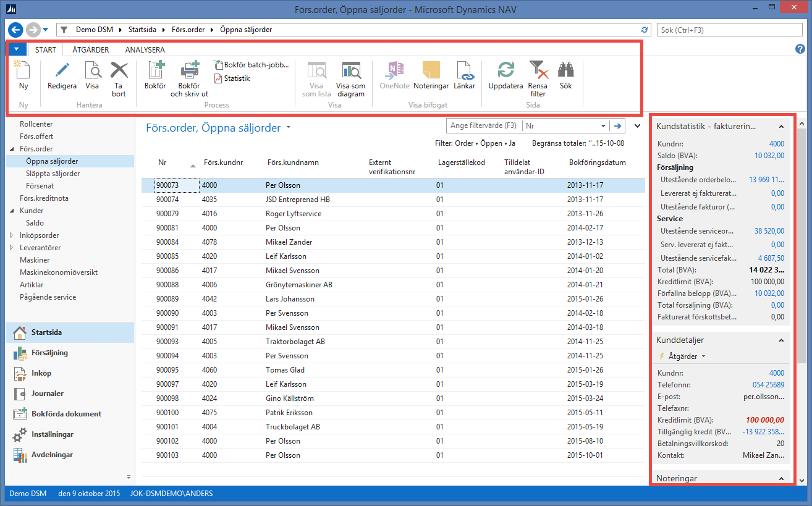The image size is (812, 506).
Task: Open OneNote from the ribbon
Action: coord(395,70)
